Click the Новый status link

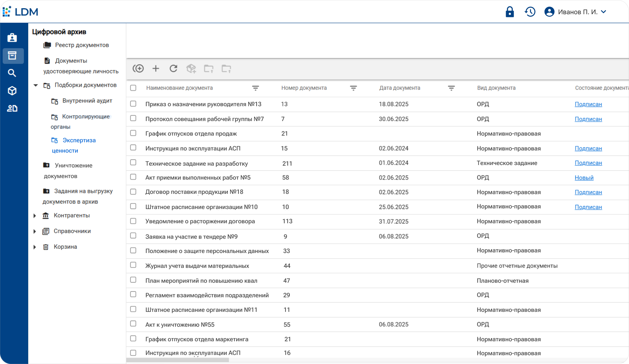pos(584,178)
